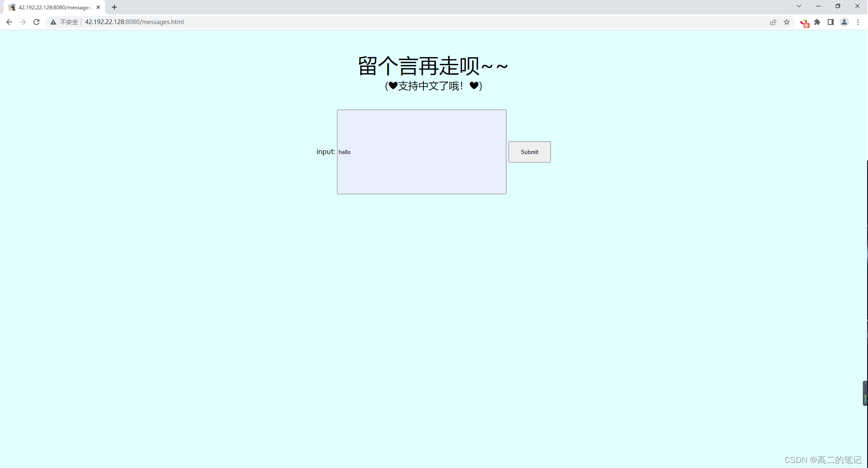Restore down the browser window

tap(838, 6)
